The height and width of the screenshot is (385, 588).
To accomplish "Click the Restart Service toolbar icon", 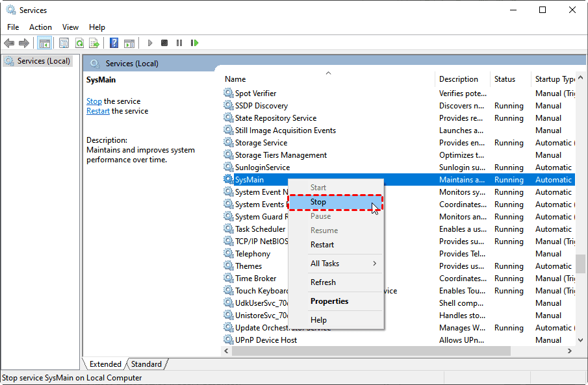I will (x=194, y=43).
